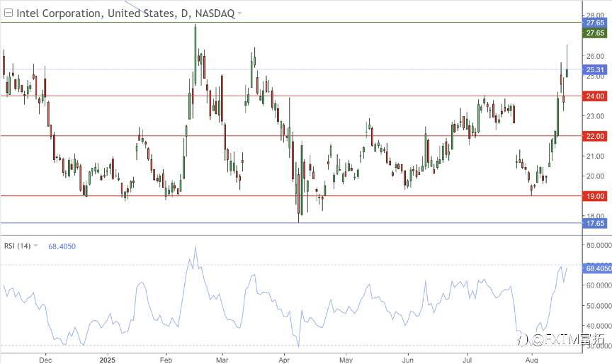Click the RSI value 68.4050 in legend
The image size is (612, 364).
point(62,246)
